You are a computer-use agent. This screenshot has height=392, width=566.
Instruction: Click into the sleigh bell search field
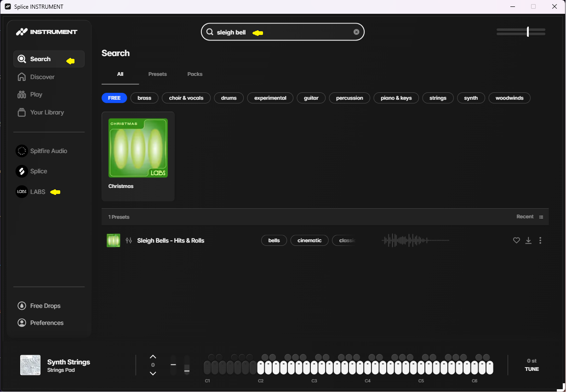(x=282, y=32)
